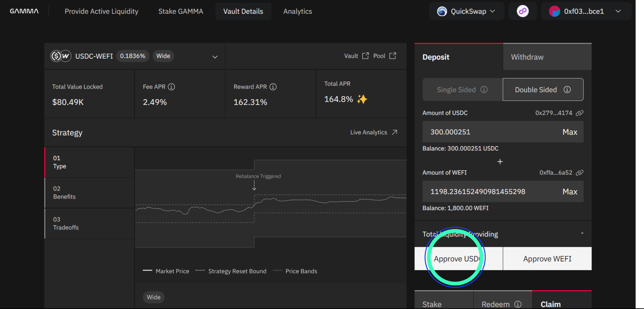Click Max for the WEFI amount
Image resolution: width=644 pixels, height=309 pixels.
[570, 192]
